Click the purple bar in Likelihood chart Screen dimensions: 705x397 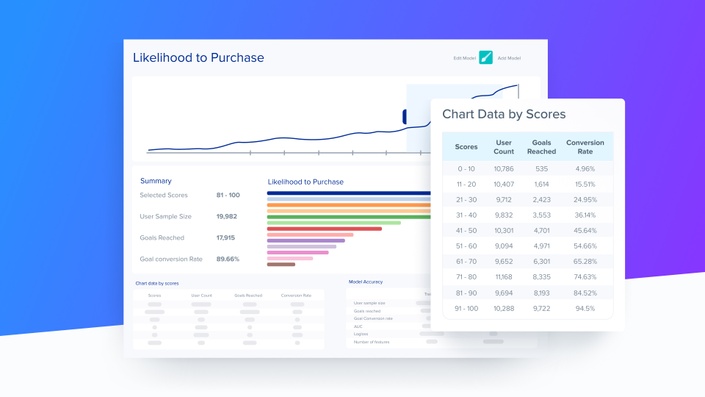click(306, 241)
